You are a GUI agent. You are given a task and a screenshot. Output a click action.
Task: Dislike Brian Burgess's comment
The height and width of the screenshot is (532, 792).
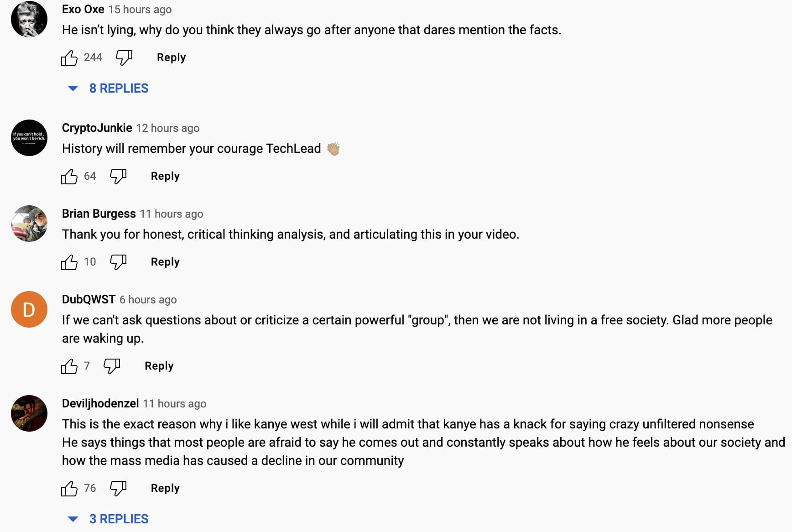pos(118,262)
